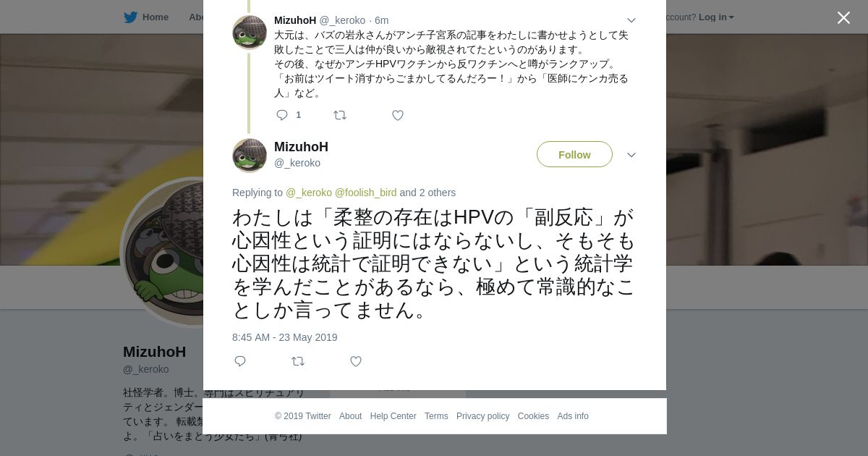868x456 pixels.
Task: Open the Ads info footer link
Action: click(573, 416)
